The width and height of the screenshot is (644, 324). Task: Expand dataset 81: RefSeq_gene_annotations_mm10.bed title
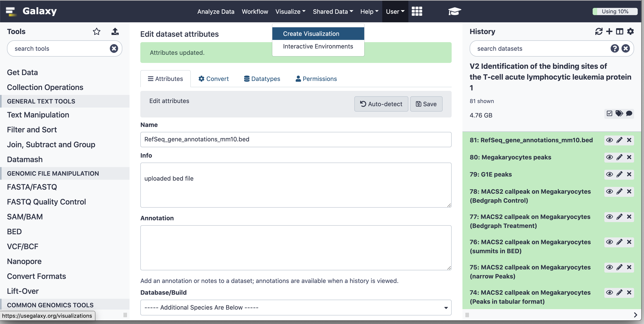click(531, 140)
